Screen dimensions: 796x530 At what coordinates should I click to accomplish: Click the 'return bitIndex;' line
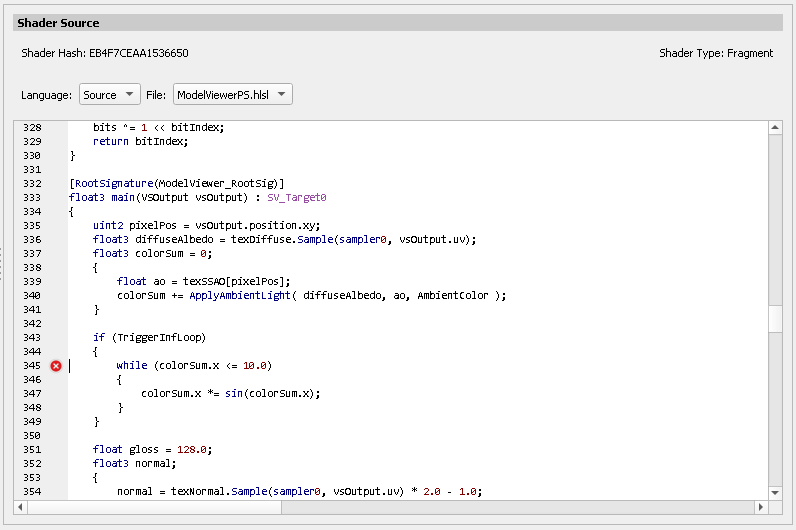[x=140, y=142]
